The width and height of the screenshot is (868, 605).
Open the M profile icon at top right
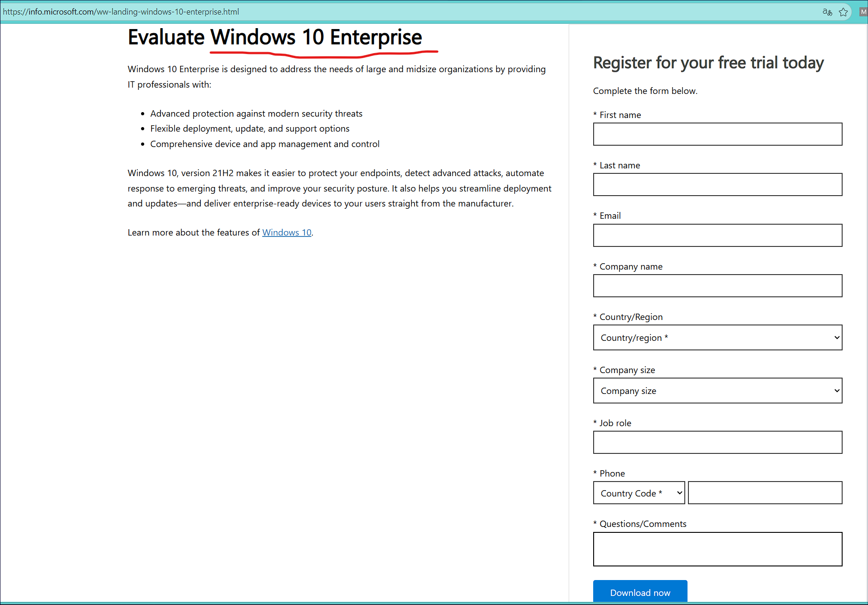(863, 12)
